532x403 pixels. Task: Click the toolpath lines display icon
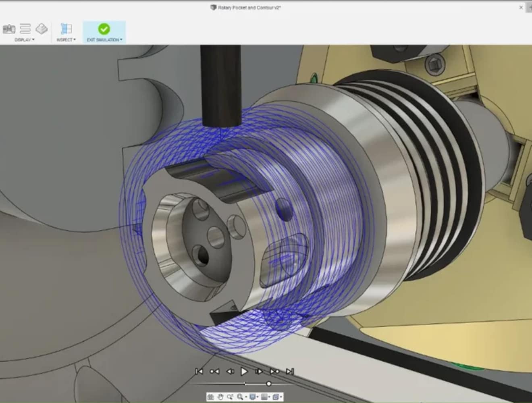coord(25,29)
